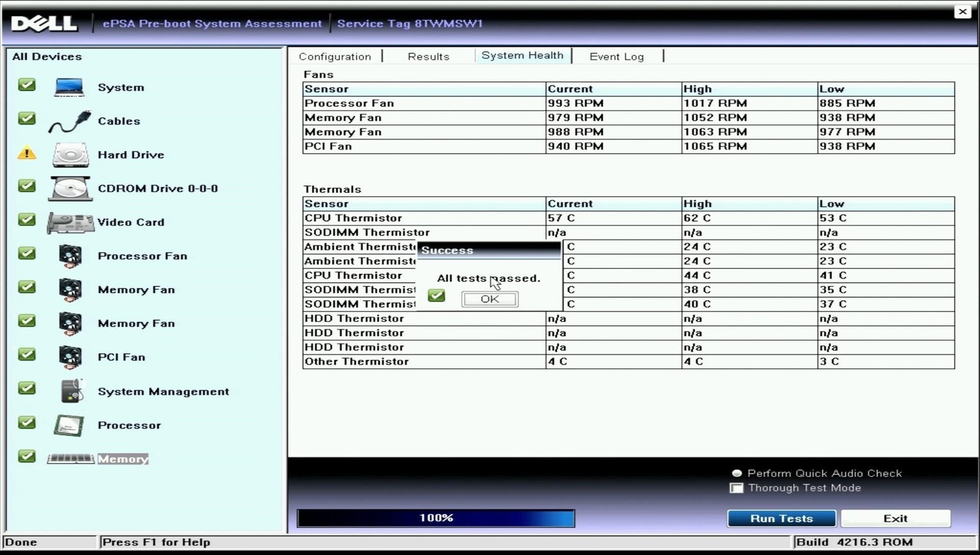Toggle the Processor Fan checkbox
Image resolution: width=980 pixels, height=555 pixels.
click(26, 253)
